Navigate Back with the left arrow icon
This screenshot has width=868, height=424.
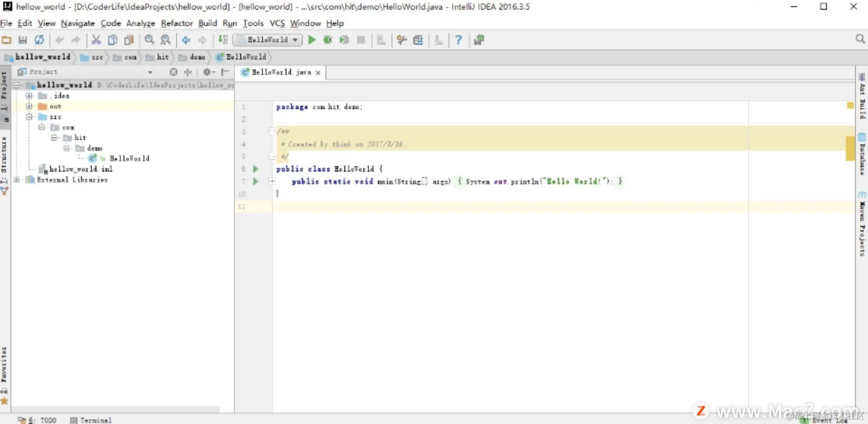[x=186, y=40]
